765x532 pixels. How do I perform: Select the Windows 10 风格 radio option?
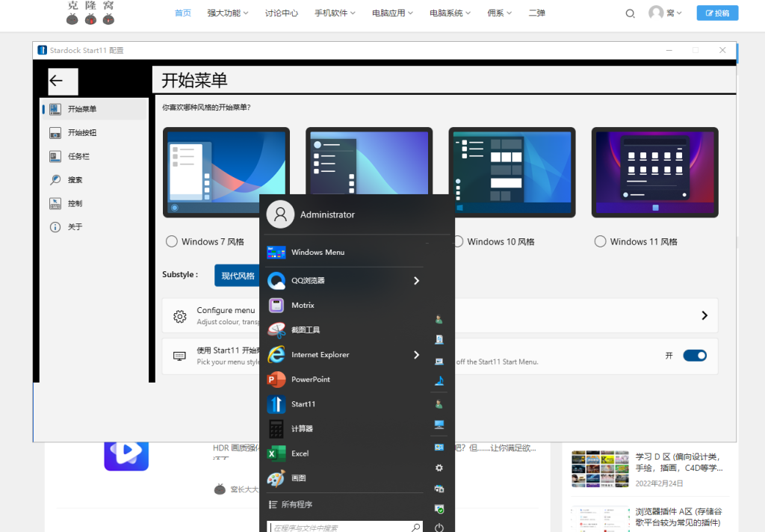coord(458,241)
